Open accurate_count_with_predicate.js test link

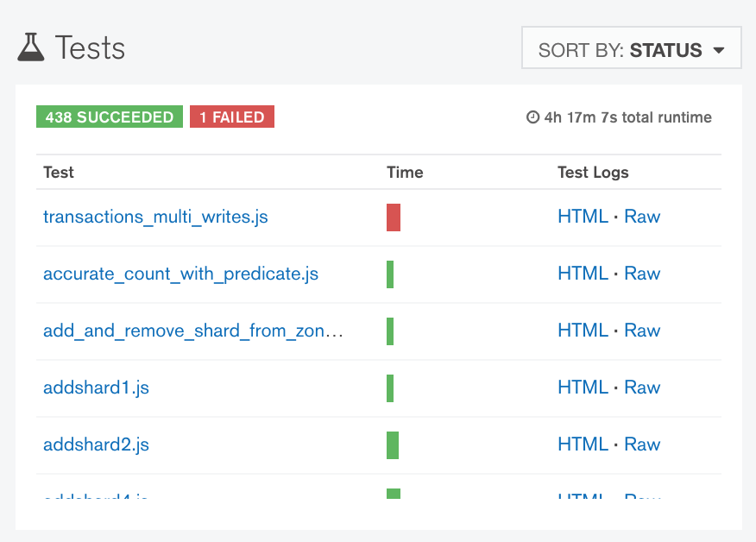coord(180,274)
